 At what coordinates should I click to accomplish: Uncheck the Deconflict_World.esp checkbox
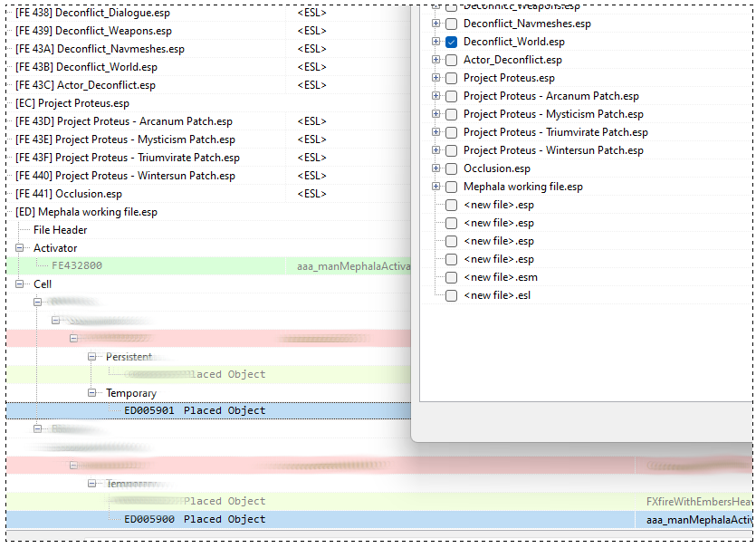click(451, 42)
